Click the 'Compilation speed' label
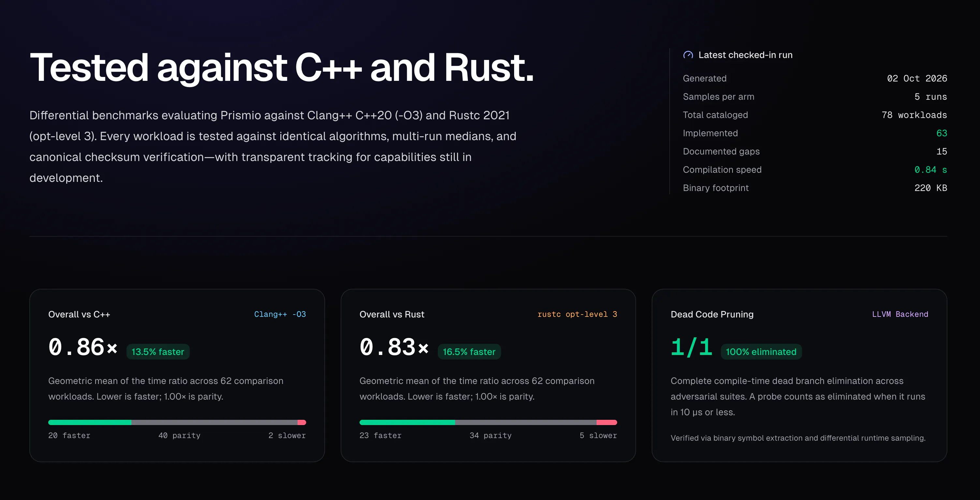980x500 pixels. (722, 169)
